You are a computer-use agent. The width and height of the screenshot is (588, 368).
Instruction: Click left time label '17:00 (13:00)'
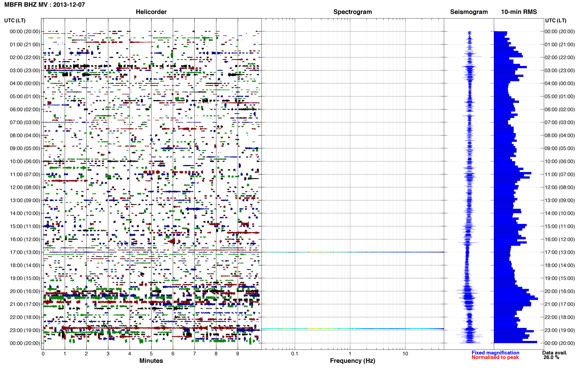coord(25,252)
